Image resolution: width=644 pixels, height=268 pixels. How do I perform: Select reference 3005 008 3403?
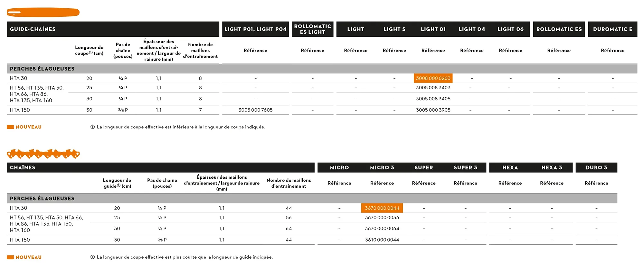tap(433, 88)
